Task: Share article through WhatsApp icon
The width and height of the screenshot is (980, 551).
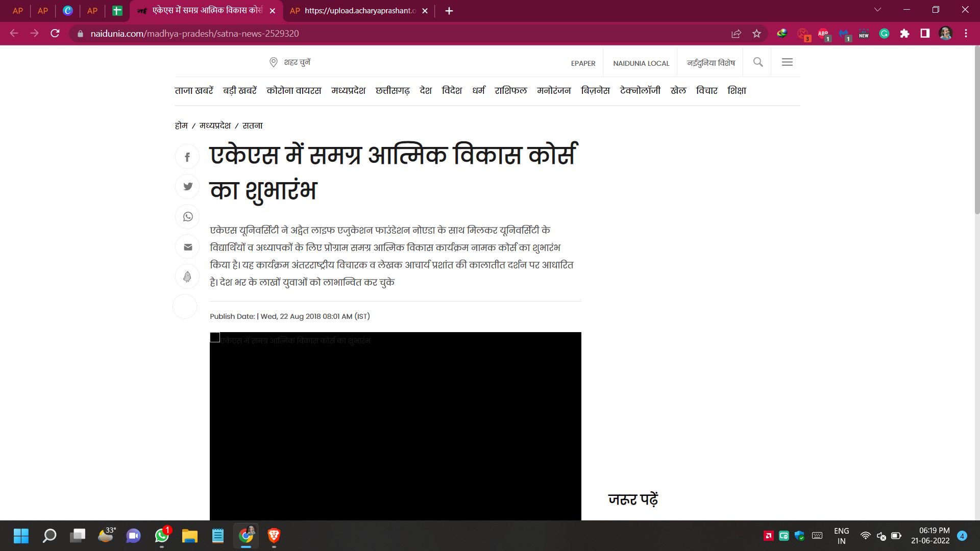Action: pyautogui.click(x=187, y=216)
